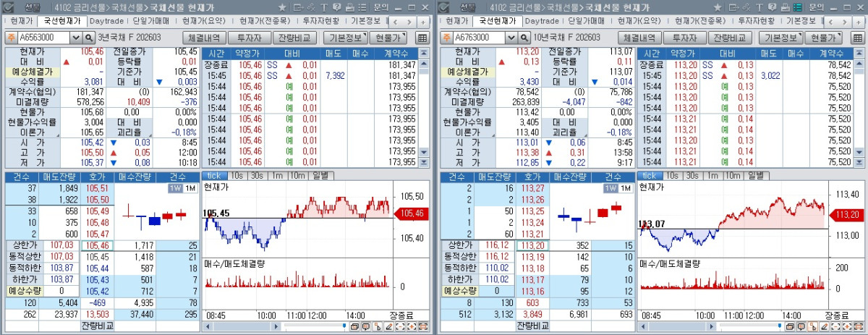Click the 주 market icon beside A6563000
The height and width of the screenshot is (335, 868).
pos(11,38)
